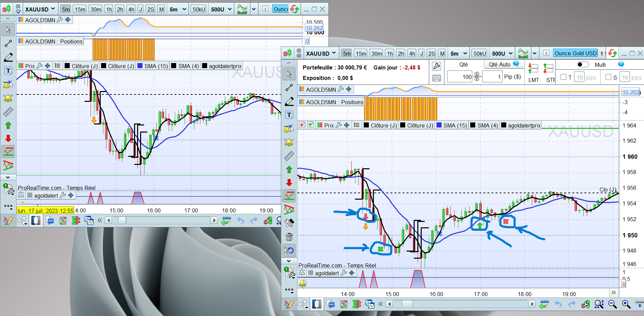Pick the pencil tool in right chart window
The width and height of the screenshot is (644, 316).
point(289,101)
